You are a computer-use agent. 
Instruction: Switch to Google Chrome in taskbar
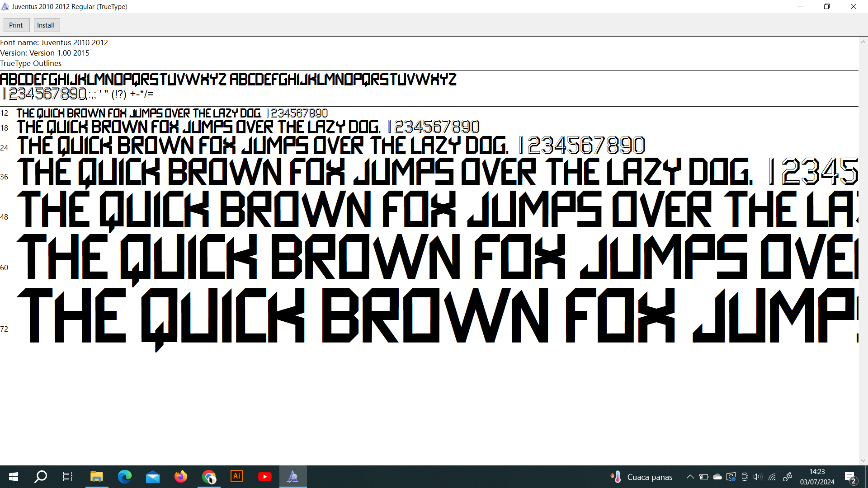pyautogui.click(x=209, y=477)
